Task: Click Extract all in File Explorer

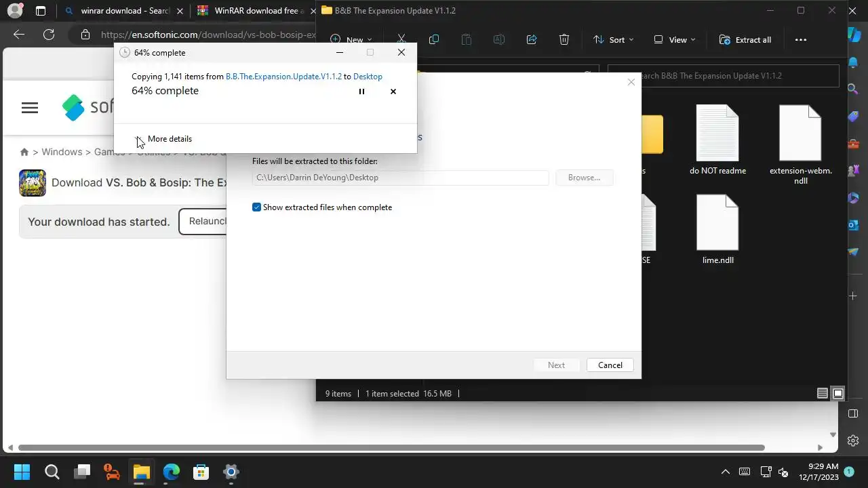Action: 745,40
